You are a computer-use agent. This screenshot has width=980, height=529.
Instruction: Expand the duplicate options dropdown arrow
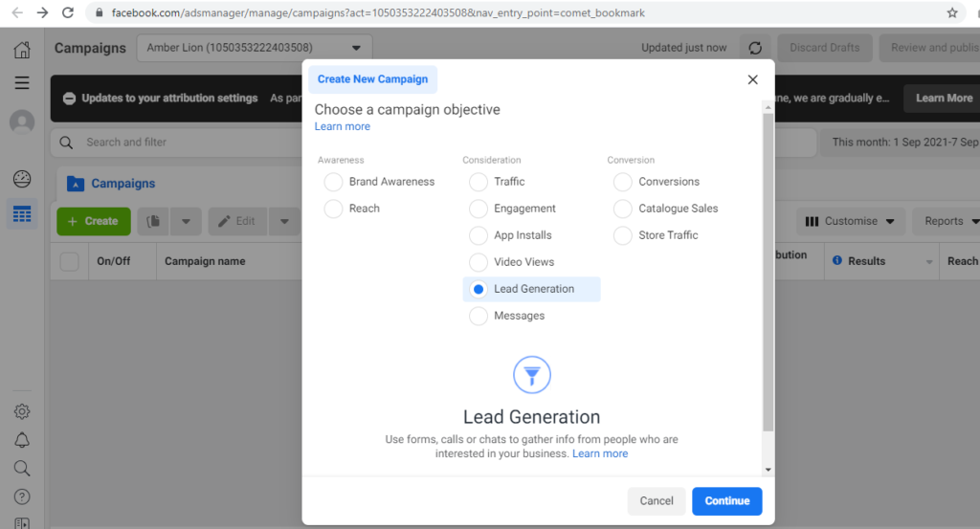[186, 221]
